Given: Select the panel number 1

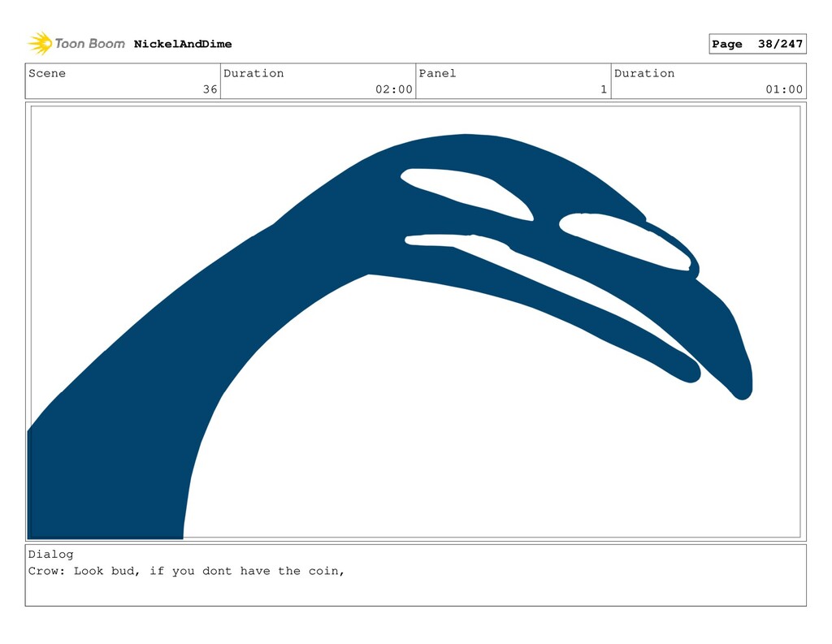Looking at the screenshot, I should point(604,89).
